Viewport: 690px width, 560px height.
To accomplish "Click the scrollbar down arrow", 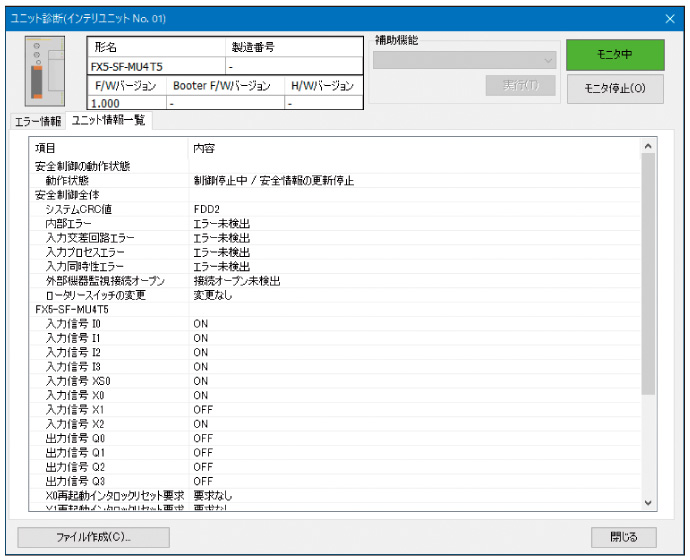I will tap(648, 502).
